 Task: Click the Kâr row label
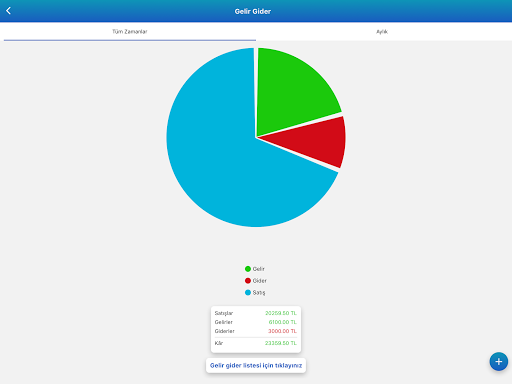point(219,343)
